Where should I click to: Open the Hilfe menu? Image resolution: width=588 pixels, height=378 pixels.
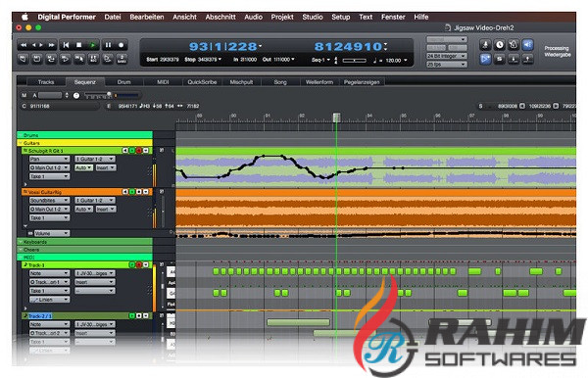coord(421,17)
